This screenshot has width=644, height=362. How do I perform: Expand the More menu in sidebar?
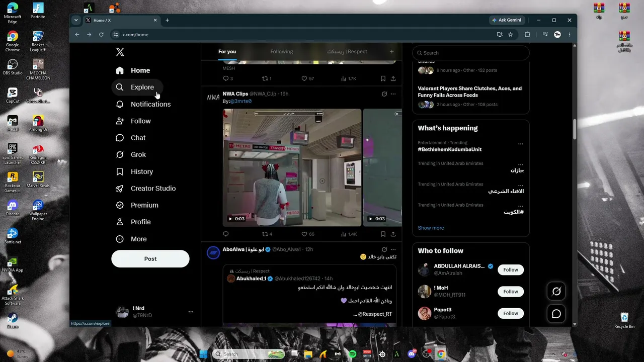pos(131,239)
